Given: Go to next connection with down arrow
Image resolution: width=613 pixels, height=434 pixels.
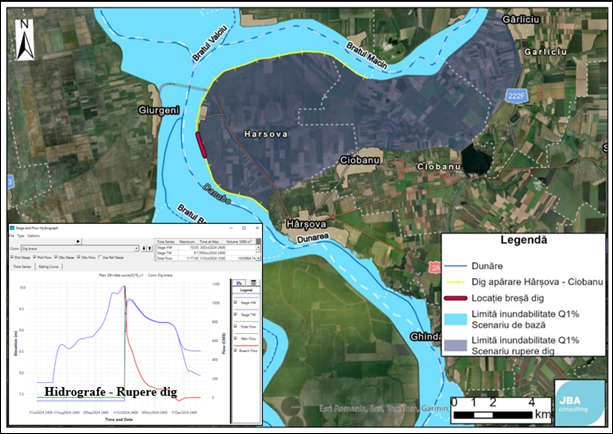Looking at the screenshot, I should pyautogui.click(x=143, y=248).
